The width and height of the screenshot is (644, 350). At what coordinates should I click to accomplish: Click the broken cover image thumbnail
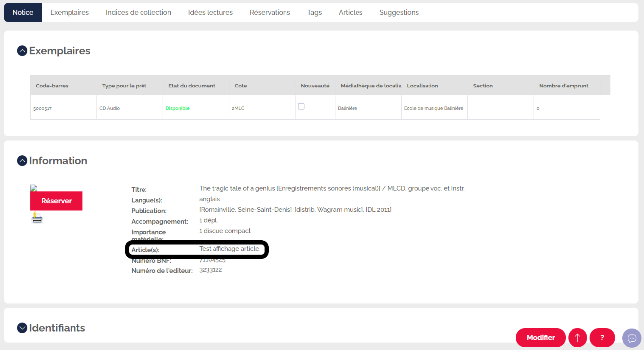pyautogui.click(x=33, y=188)
